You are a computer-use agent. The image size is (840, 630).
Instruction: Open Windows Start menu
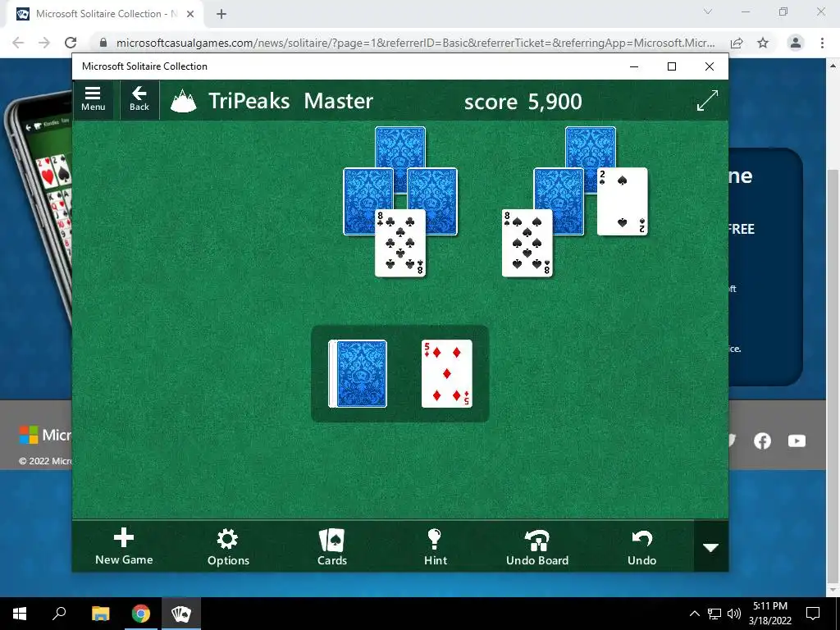pyautogui.click(x=20, y=614)
